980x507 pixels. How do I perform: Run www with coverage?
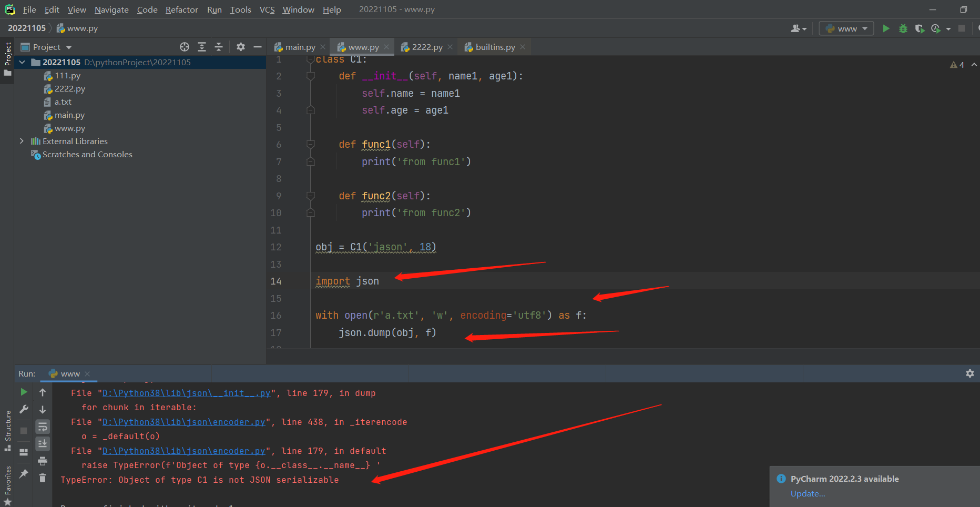pyautogui.click(x=920, y=28)
